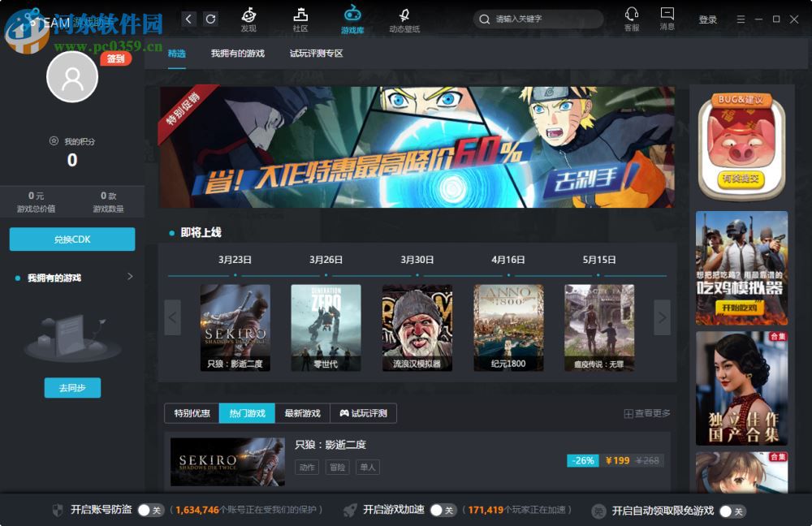
Task: Click the 兑换CDK button
Action: (72, 239)
